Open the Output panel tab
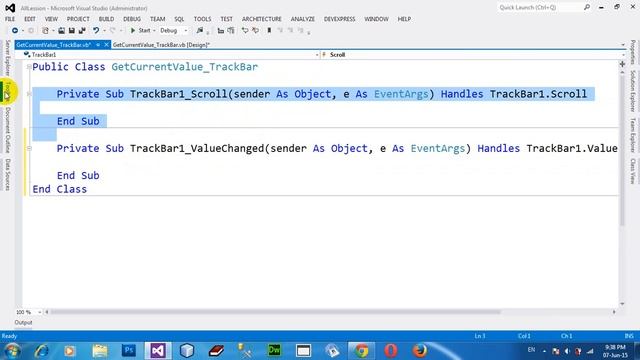Screen dimensions: 640x360 pos(23,322)
